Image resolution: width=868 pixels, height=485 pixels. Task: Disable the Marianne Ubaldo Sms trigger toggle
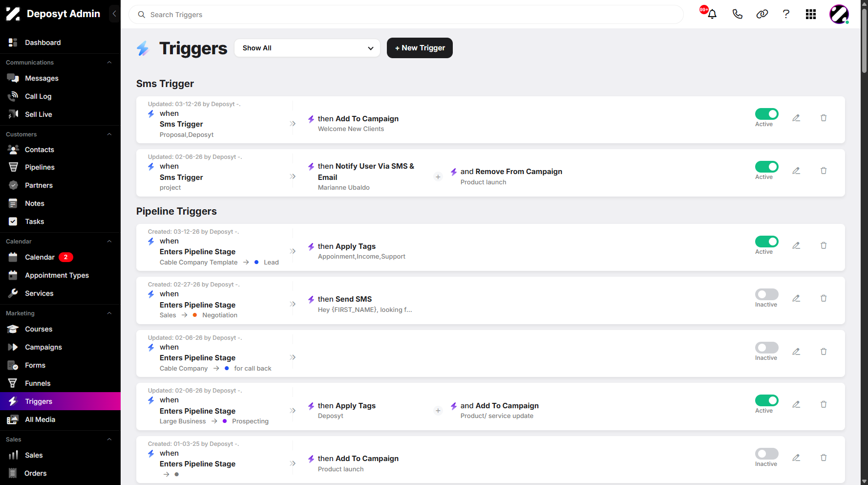coord(767,167)
